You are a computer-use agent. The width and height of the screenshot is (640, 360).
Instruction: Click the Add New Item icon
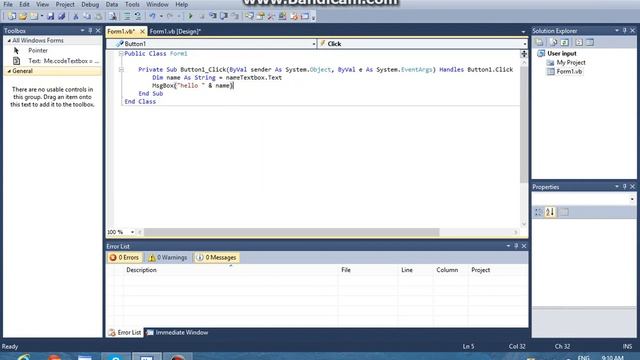[34, 16]
